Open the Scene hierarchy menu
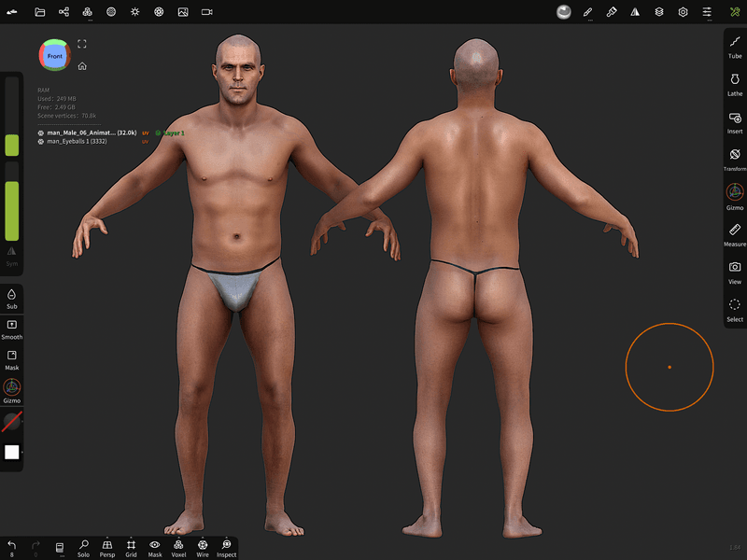Viewport: 747px width, 560px height. 63,12
